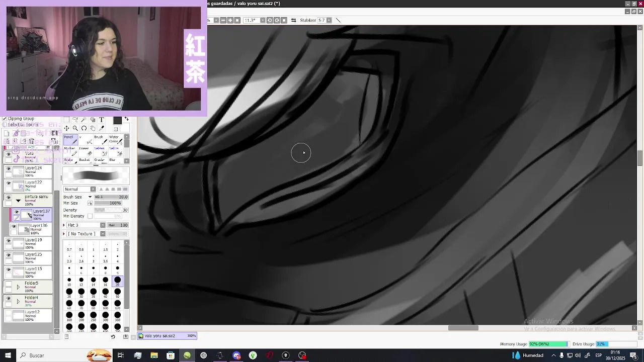The height and width of the screenshot is (362, 644).
Task: Click the foreground color swatch
Action: click(117, 120)
